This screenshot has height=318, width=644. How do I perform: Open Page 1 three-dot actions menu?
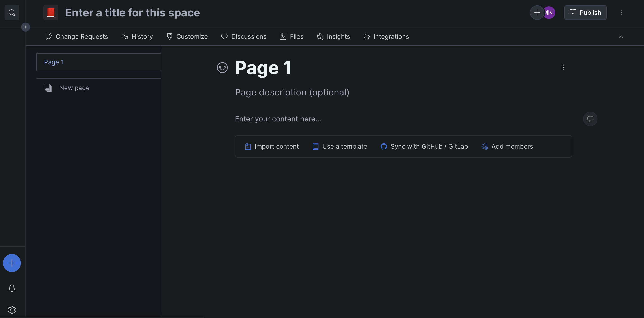point(563,67)
